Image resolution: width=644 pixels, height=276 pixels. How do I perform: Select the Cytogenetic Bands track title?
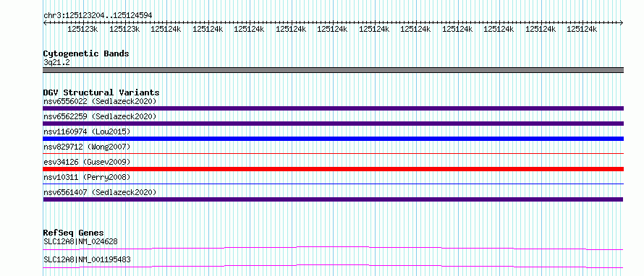click(86, 53)
